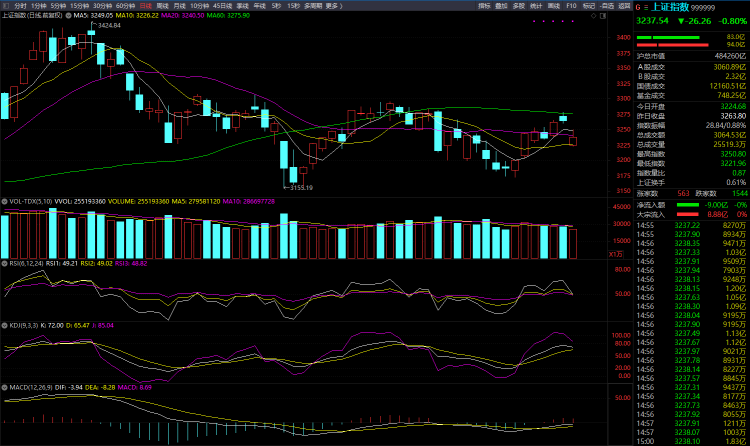Click the 叠加 overlay button

point(501,5)
